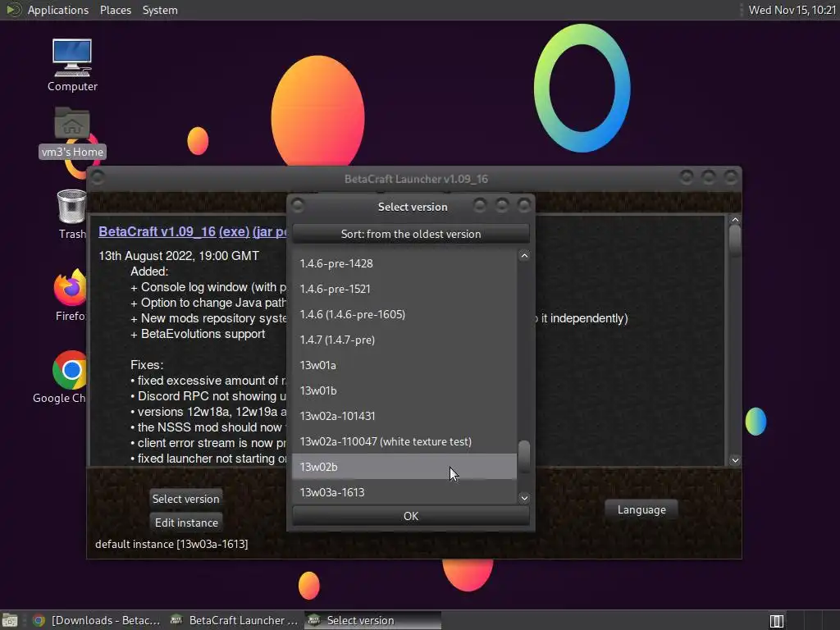Click the version list scrollbar thumb
The image size is (840, 630).
[x=524, y=456]
